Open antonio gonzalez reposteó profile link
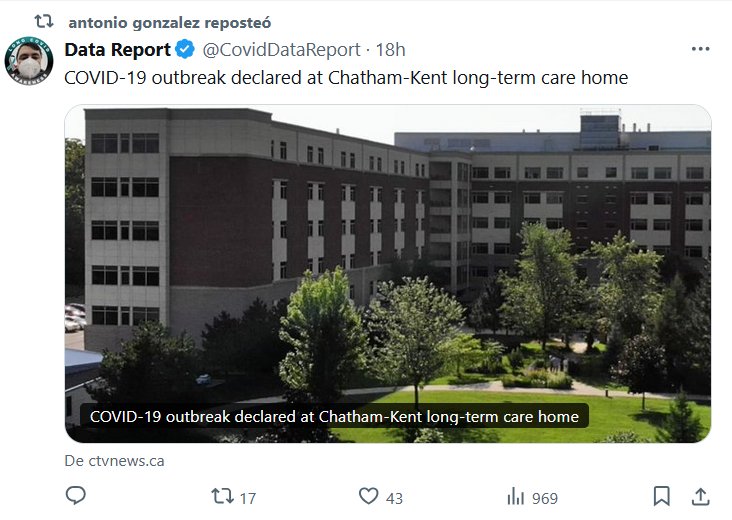This screenshot has width=732, height=520. pos(169,22)
